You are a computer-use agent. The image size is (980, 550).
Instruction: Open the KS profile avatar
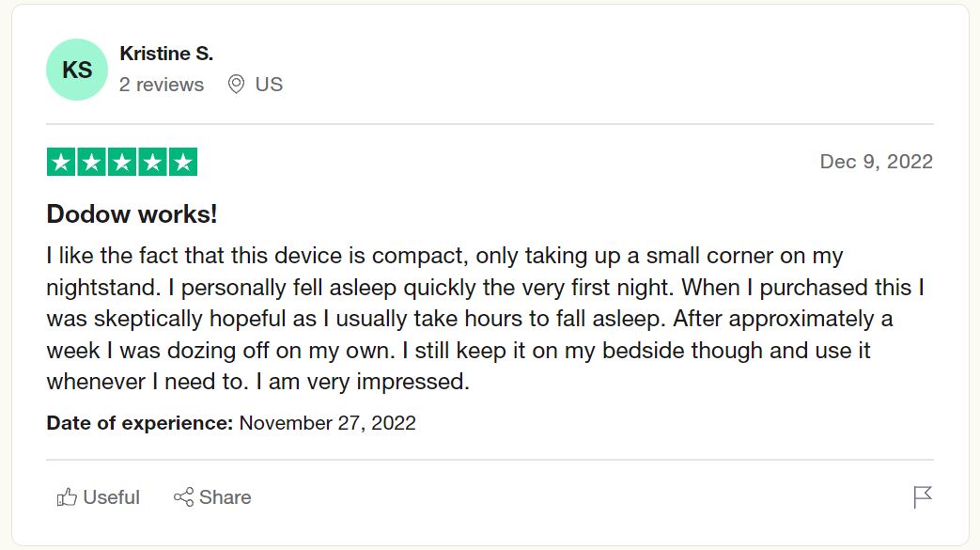(x=77, y=70)
